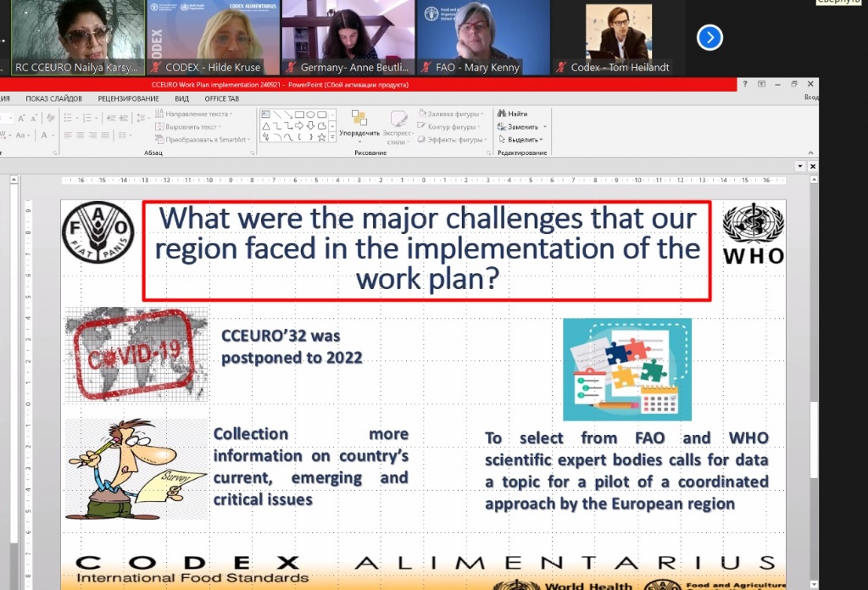
Task: Open Эффекты фигуры (Shape Effects) dropdown
Action: pyautogui.click(x=453, y=140)
